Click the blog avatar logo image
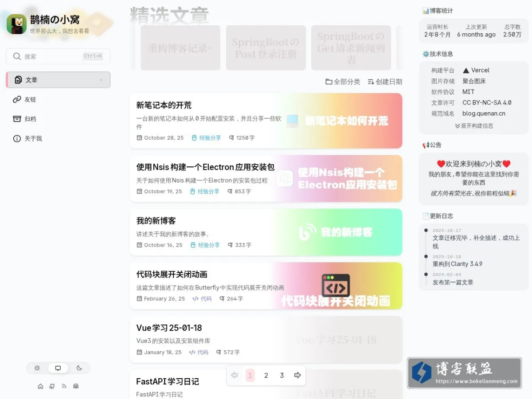This screenshot has width=532, height=399. pyautogui.click(x=17, y=24)
